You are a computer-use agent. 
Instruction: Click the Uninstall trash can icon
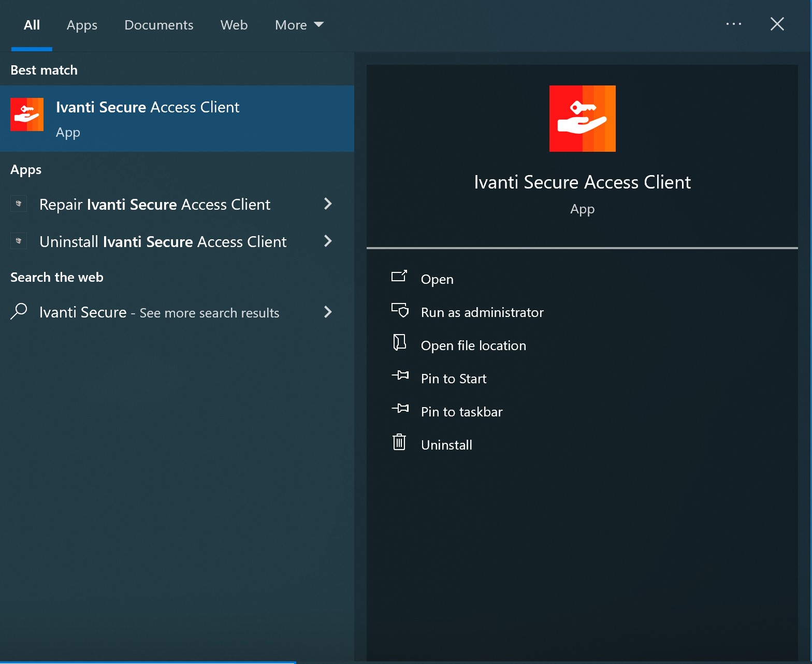click(x=399, y=442)
